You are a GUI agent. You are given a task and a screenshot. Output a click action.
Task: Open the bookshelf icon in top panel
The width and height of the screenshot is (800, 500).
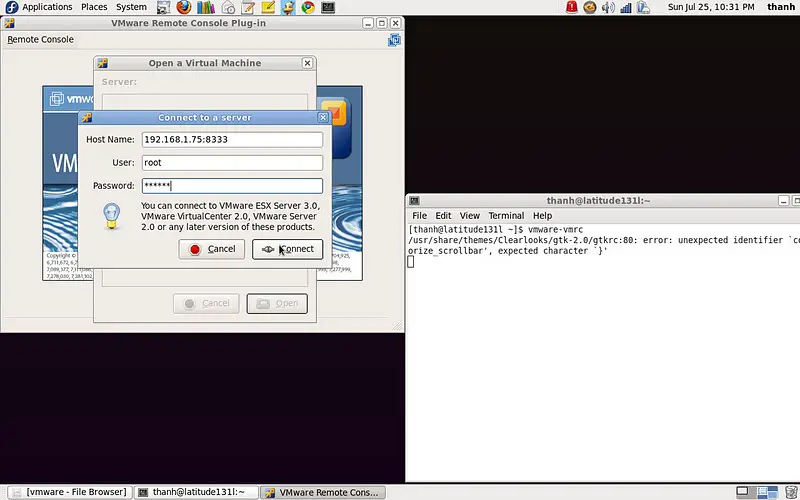(206, 7)
